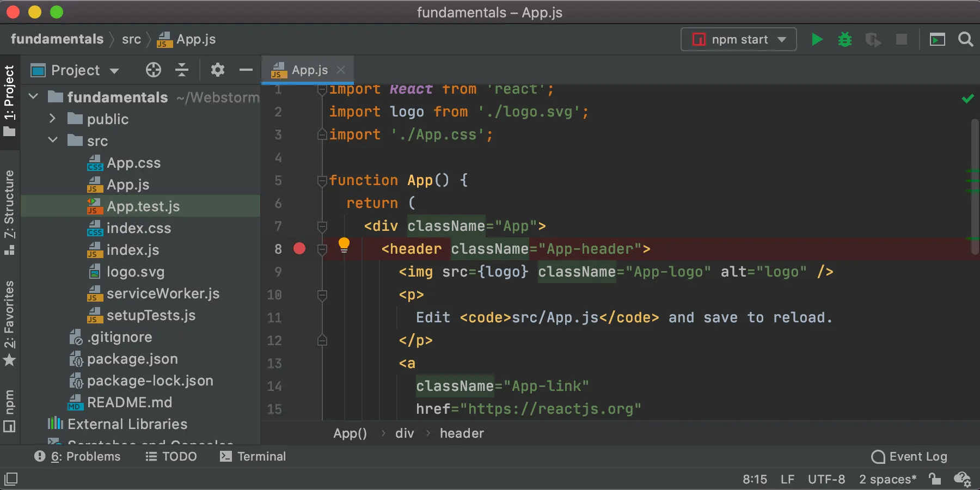980x490 pixels.
Task: Change LF line separator in status bar
Action: 787,479
